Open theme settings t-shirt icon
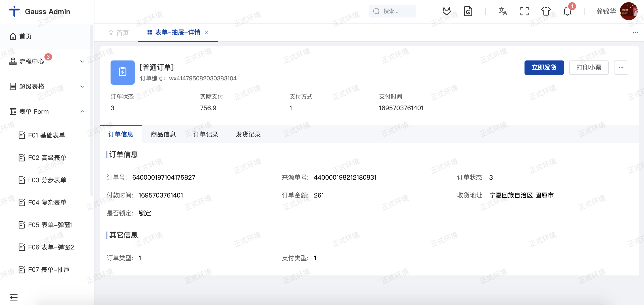This screenshot has width=644, height=305. point(546,11)
